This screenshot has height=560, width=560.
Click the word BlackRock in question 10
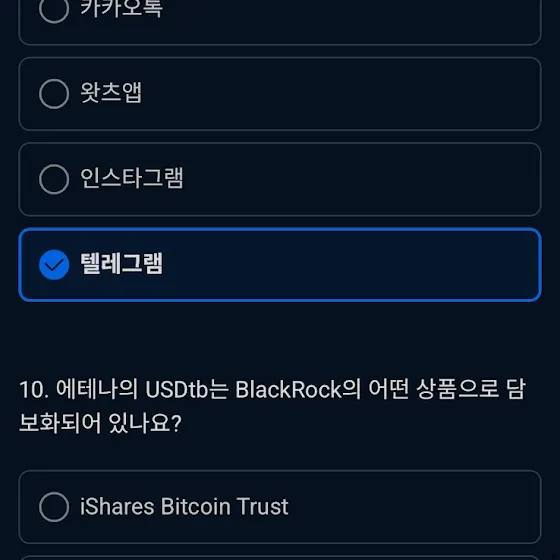pyautogui.click(x=289, y=389)
